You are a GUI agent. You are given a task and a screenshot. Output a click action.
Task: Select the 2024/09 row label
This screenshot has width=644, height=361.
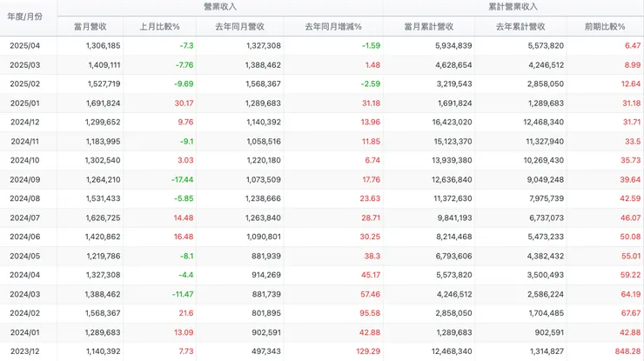[25, 179]
